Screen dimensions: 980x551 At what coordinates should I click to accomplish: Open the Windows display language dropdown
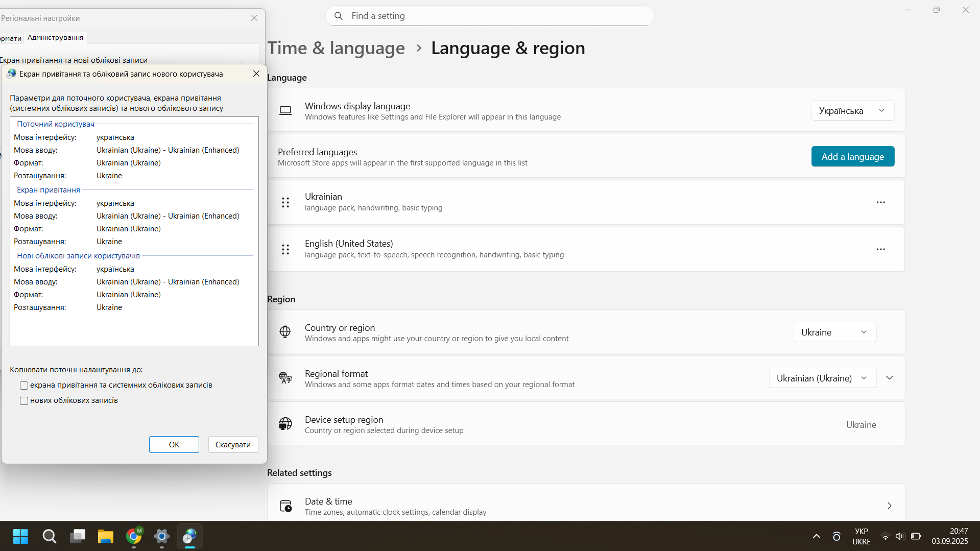point(853,111)
